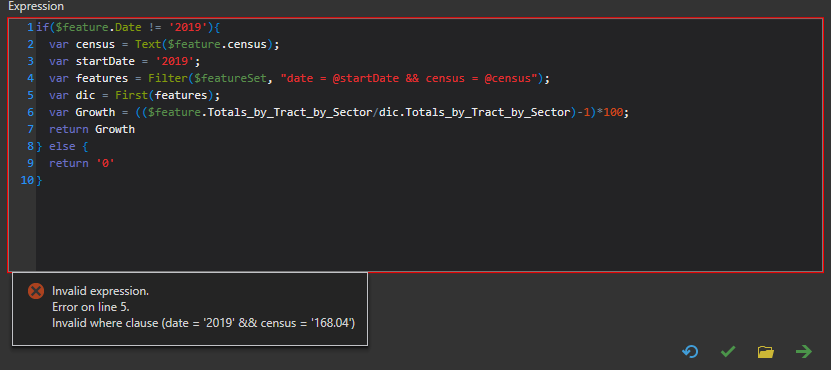Click 'Invalid expression.' error text

point(101,291)
